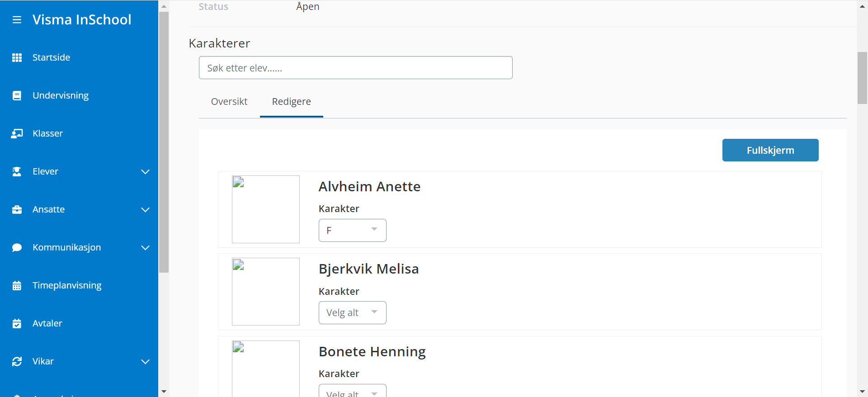Click the Kommunikasjon speech bubble icon

click(x=17, y=247)
